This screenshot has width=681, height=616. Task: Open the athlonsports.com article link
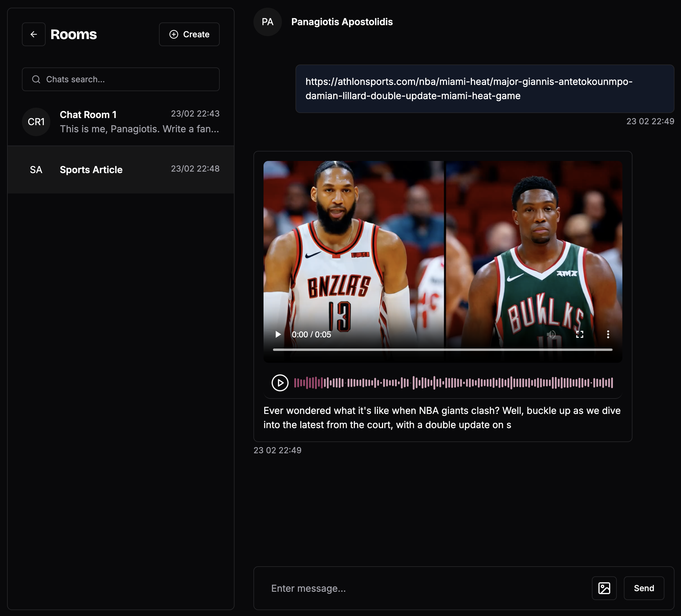[x=468, y=88]
